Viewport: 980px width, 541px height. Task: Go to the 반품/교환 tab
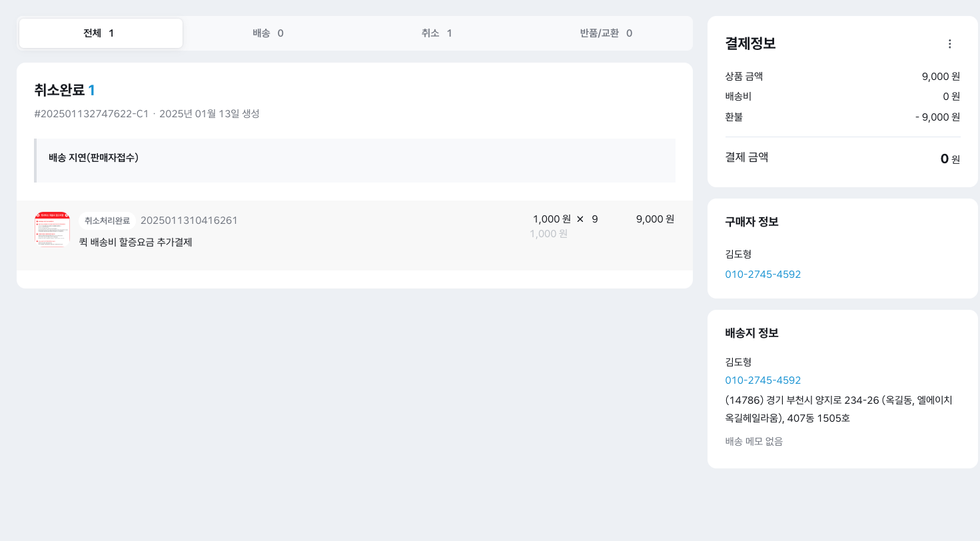tap(606, 33)
